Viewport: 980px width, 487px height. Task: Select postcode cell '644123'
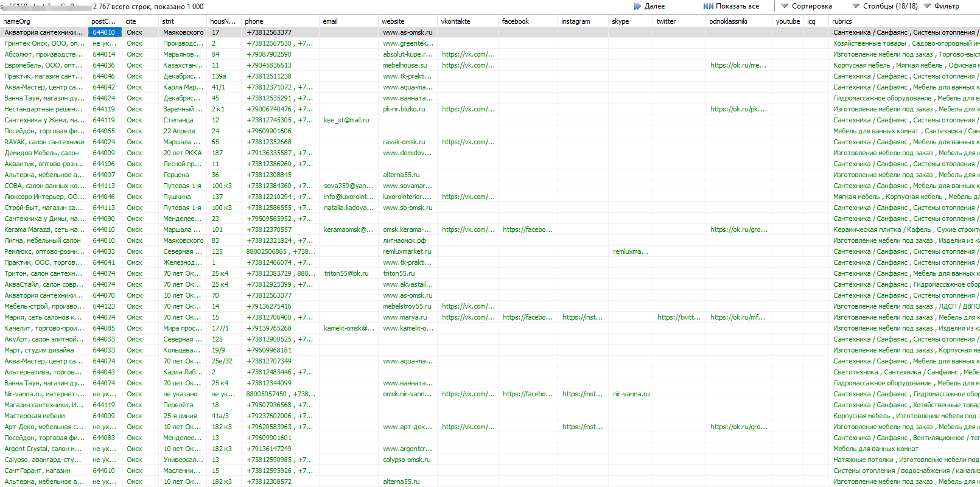(x=105, y=306)
